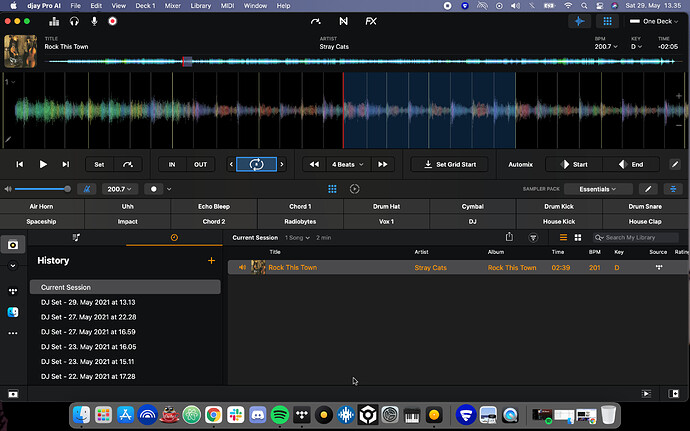Click the Rock This Town album artwork
Viewport: 690px width, 431px height.
point(20,51)
